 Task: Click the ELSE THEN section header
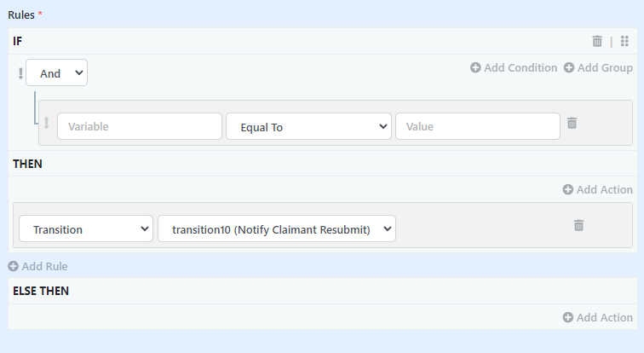[41, 291]
